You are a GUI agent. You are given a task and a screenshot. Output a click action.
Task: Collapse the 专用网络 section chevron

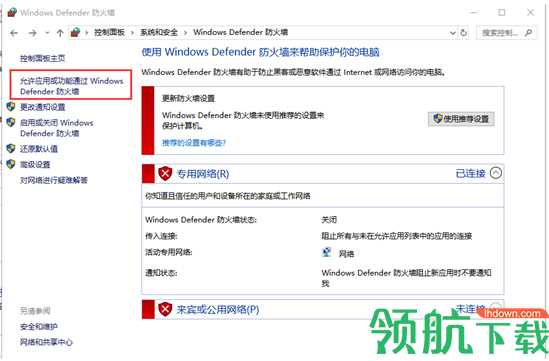point(496,173)
